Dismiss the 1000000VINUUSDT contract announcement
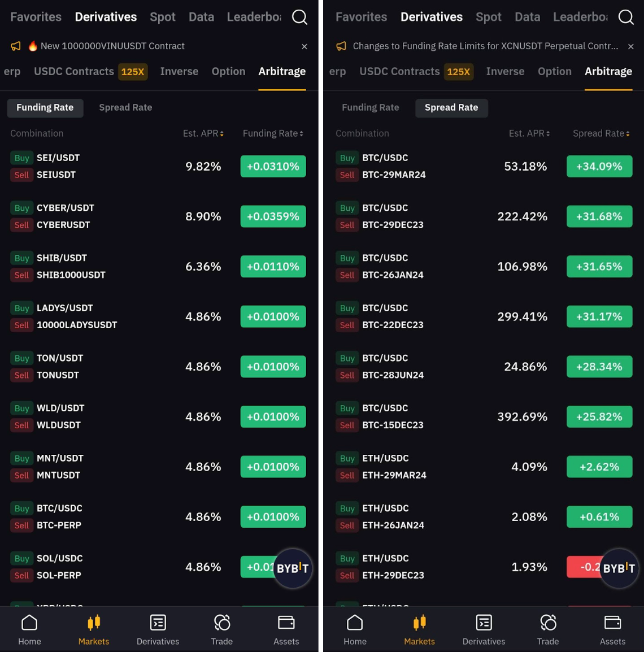Image resolution: width=644 pixels, height=652 pixels. (x=304, y=46)
